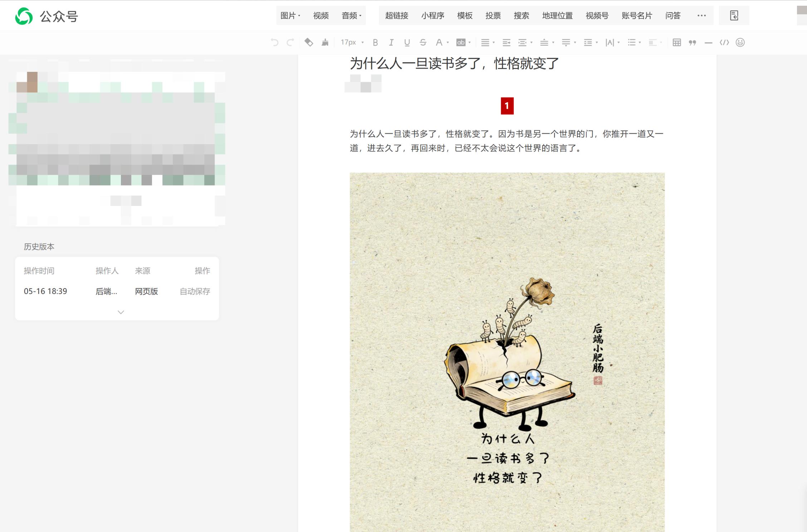Click the 操作人 column header

[x=107, y=271]
